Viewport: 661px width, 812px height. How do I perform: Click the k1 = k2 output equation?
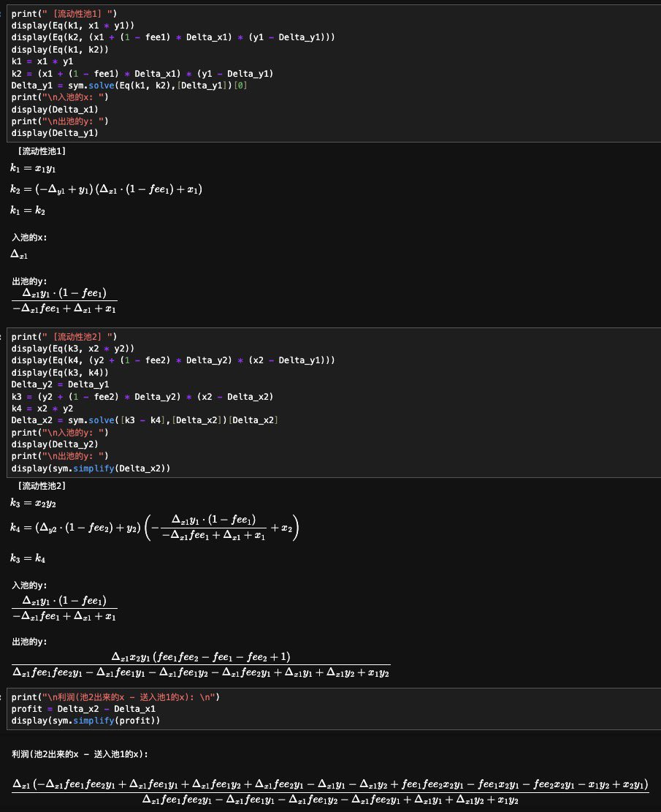tap(28, 210)
